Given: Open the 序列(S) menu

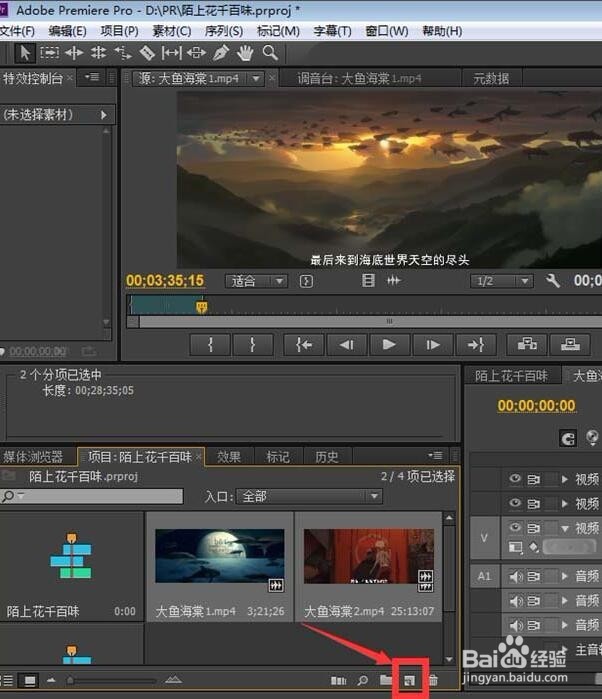Looking at the screenshot, I should tap(224, 31).
